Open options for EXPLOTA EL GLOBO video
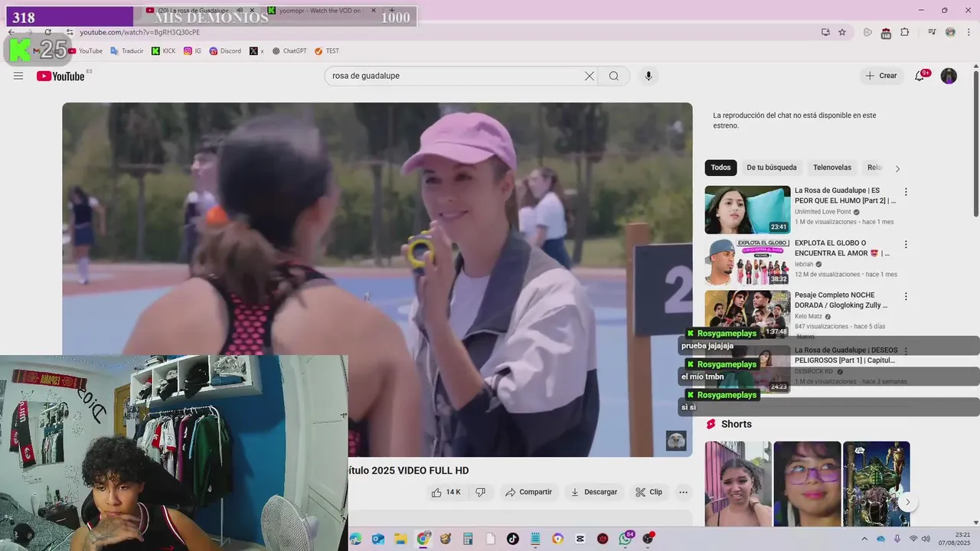The image size is (980, 551). 906,245
